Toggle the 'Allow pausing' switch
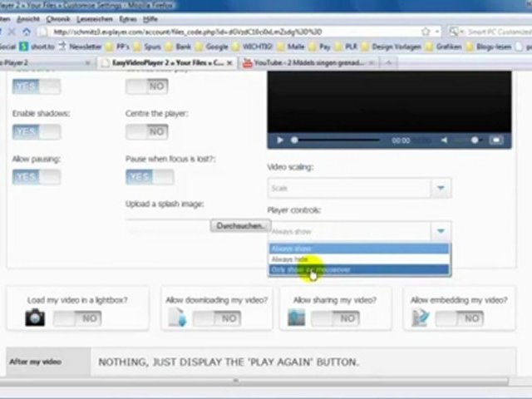532x399 pixels. pos(36,177)
